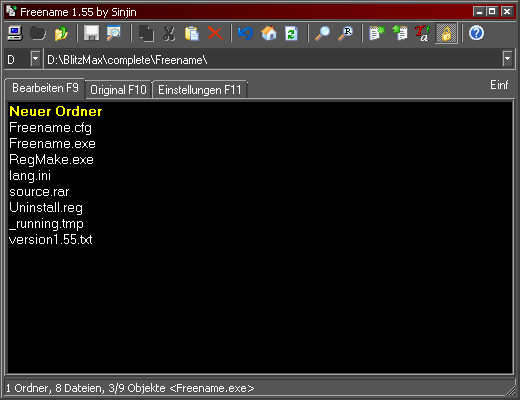Viewport: 520px width, 400px height.
Task: Open the blue question mark help icon
Action: 476,33
